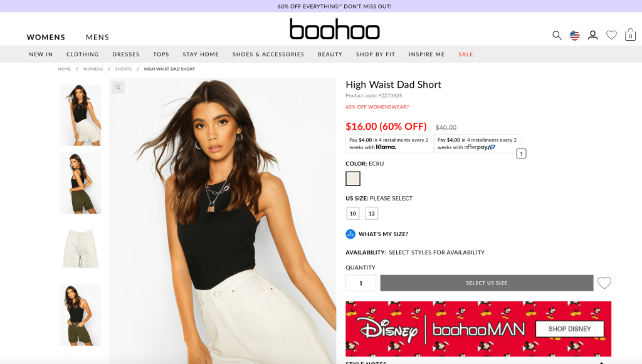642x364 pixels.
Task: Open the Clothing menu
Action: pos(83,55)
